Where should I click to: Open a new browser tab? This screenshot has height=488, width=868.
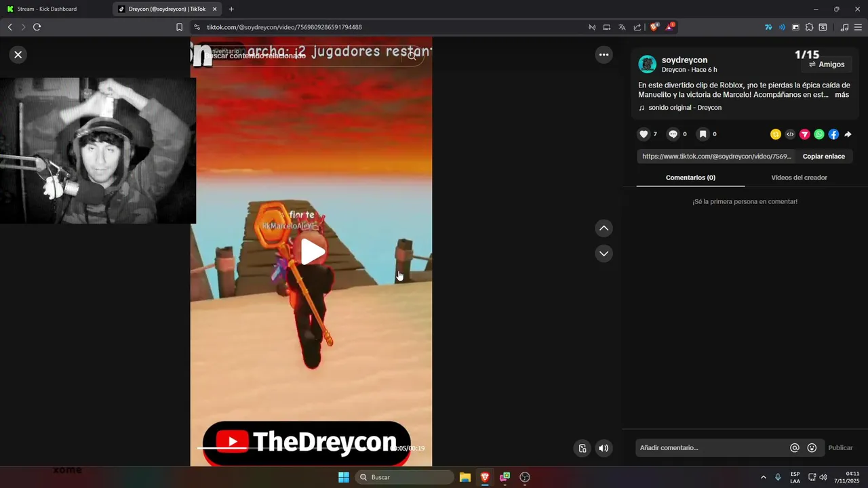(231, 9)
